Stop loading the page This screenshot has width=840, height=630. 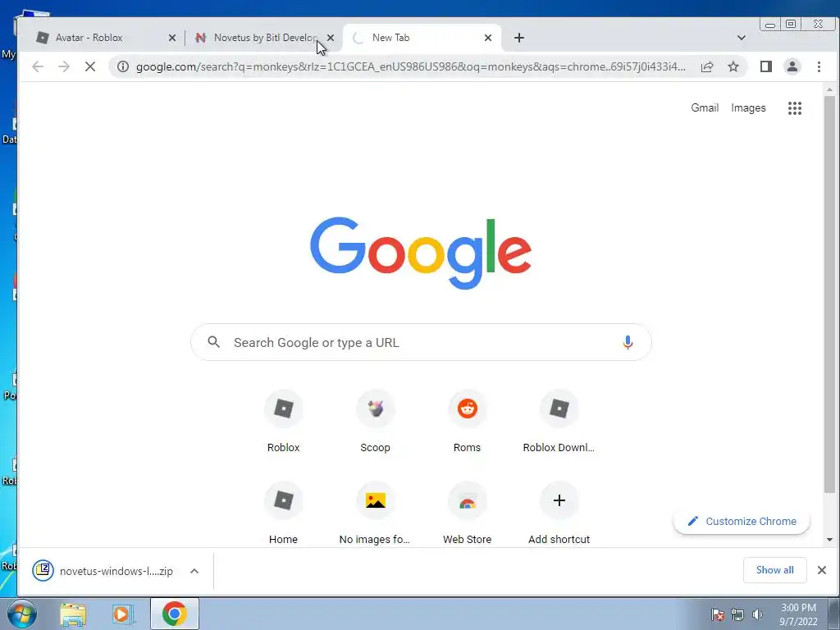pyautogui.click(x=90, y=66)
